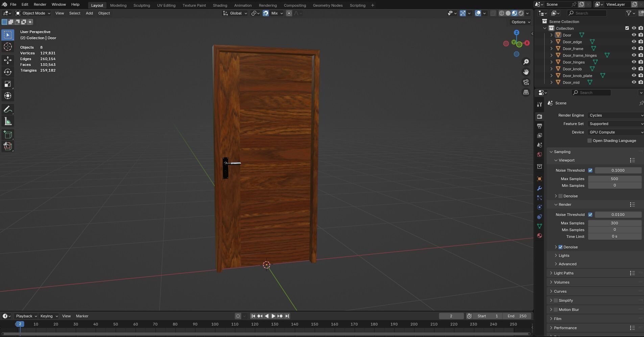Open the Object Data properties tab
Screen dimensions: 644x337
coord(540,226)
